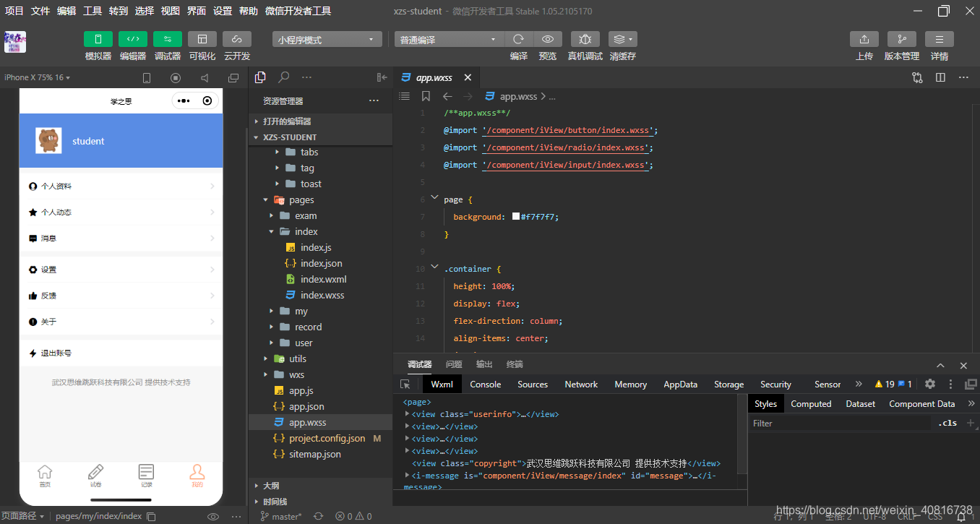Open cloud development (云开发) button
The height and width of the screenshot is (524, 980).
click(237, 39)
